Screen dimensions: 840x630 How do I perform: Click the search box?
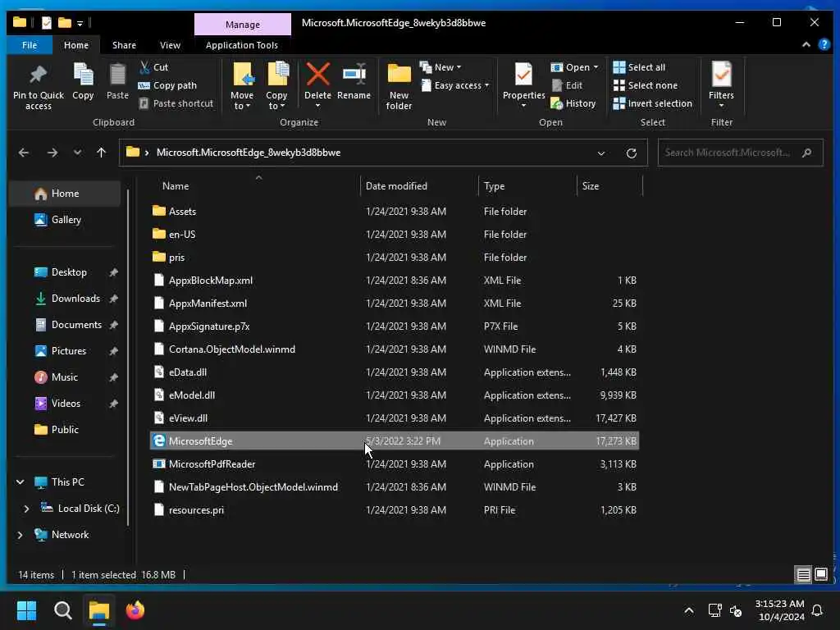(x=740, y=153)
